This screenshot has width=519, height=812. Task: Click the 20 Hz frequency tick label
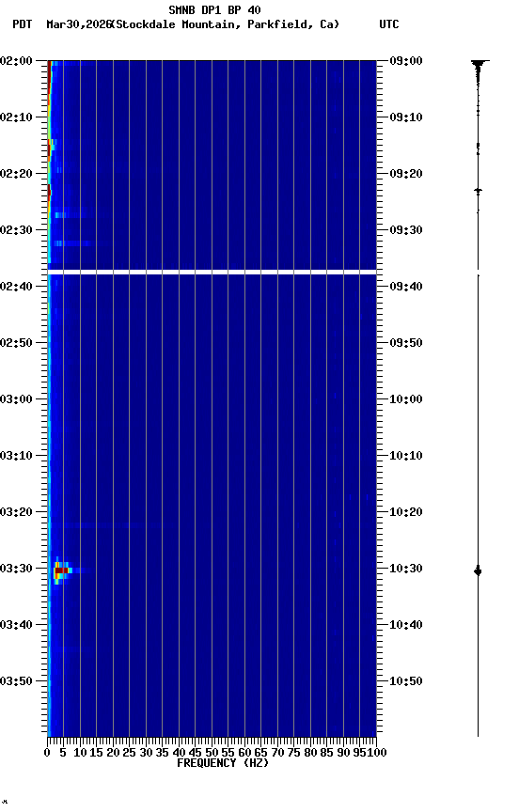[x=113, y=753]
